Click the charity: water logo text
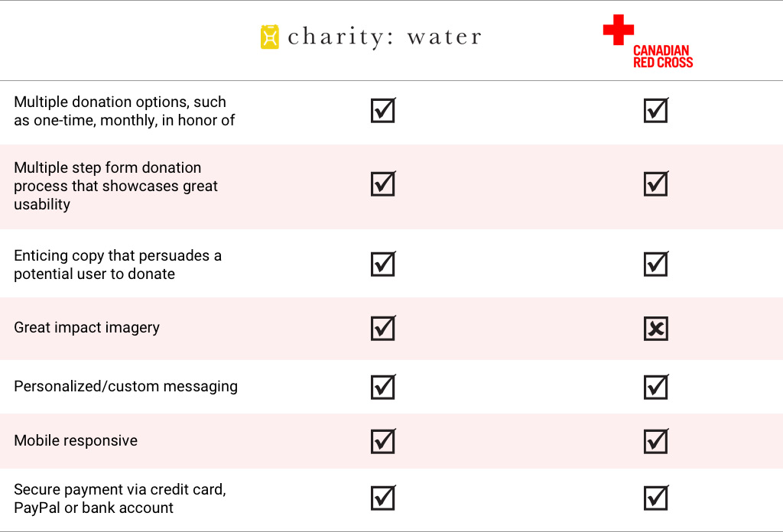 click(x=385, y=37)
